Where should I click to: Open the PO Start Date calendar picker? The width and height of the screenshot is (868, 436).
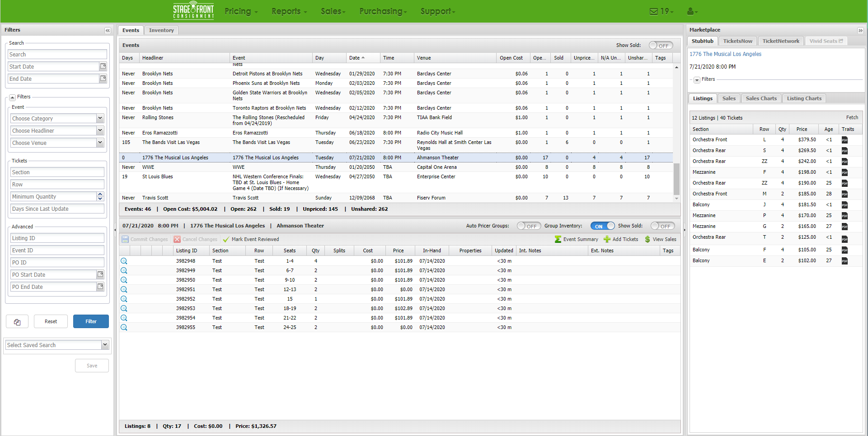(100, 274)
